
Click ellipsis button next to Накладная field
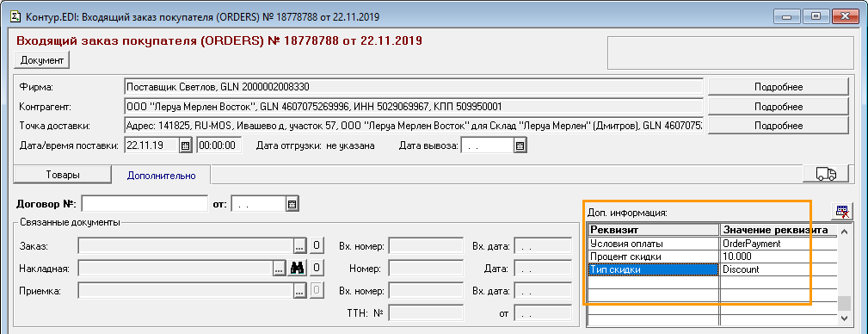(x=279, y=268)
